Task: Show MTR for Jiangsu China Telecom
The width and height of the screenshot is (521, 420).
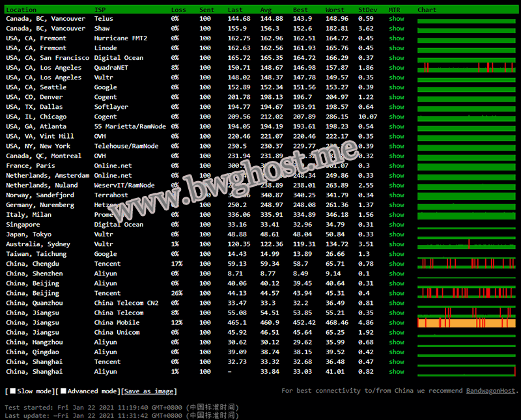Action: click(x=397, y=313)
